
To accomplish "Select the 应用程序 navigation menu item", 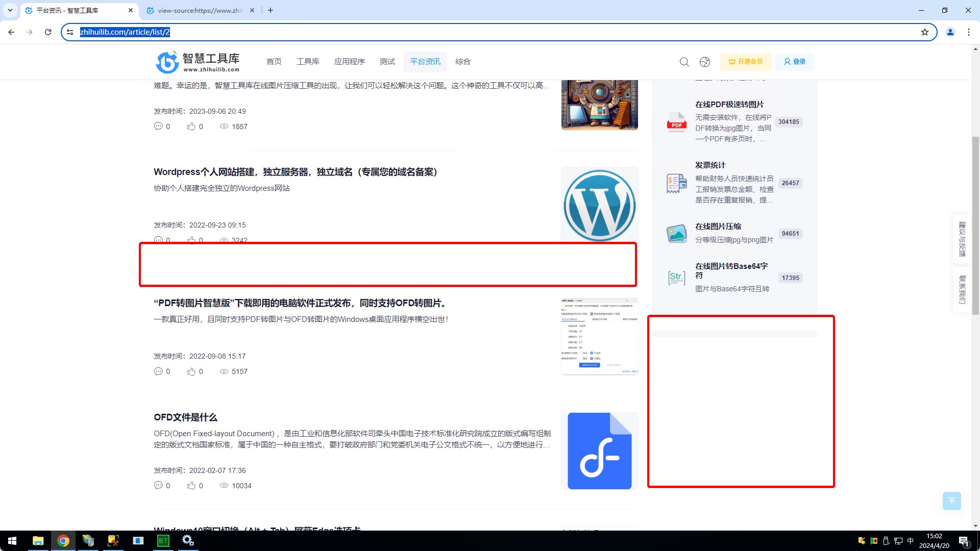I will (x=349, y=62).
